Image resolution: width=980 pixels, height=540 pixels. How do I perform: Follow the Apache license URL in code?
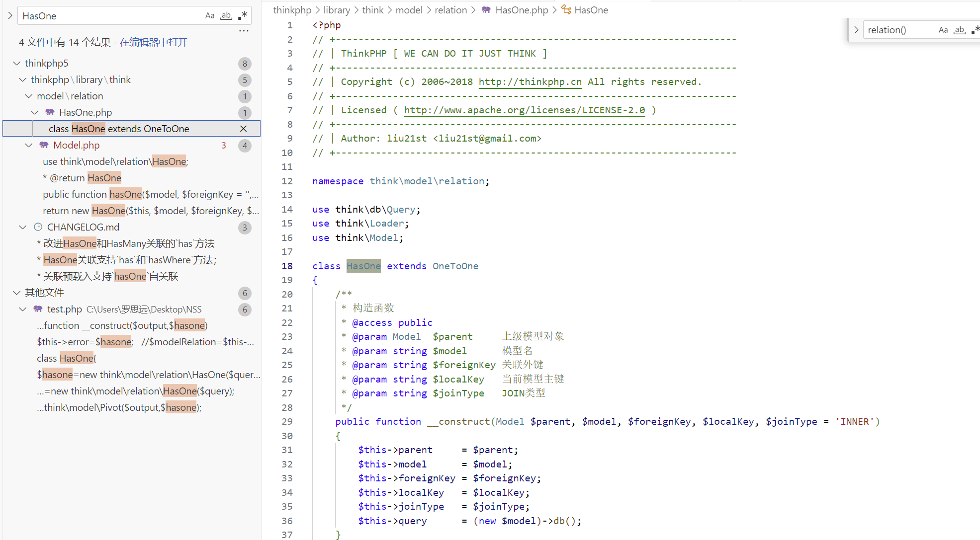524,110
